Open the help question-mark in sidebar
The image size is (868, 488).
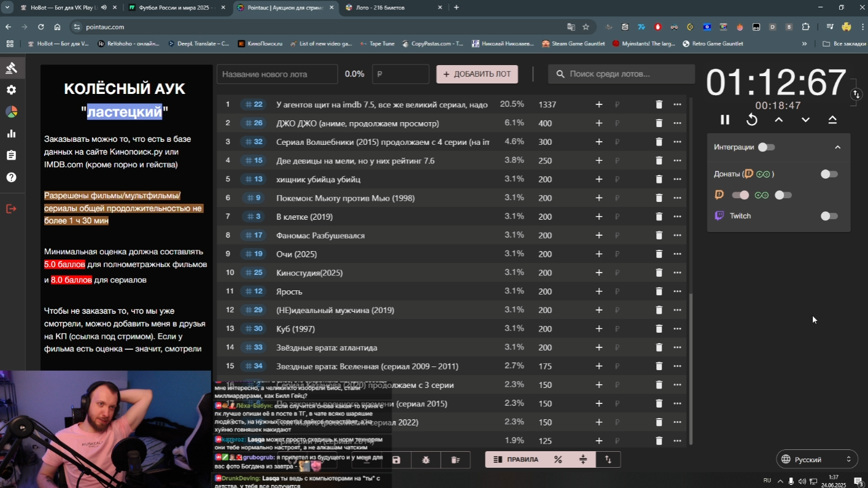click(11, 177)
